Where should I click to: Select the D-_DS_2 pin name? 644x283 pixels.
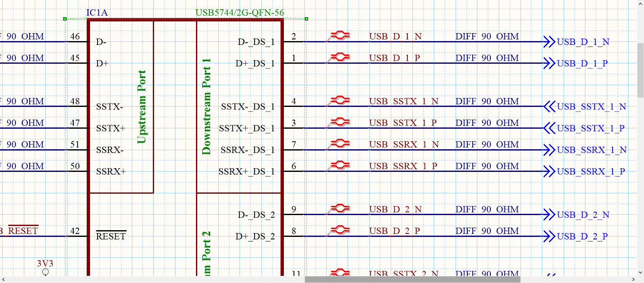pyautogui.click(x=256, y=215)
